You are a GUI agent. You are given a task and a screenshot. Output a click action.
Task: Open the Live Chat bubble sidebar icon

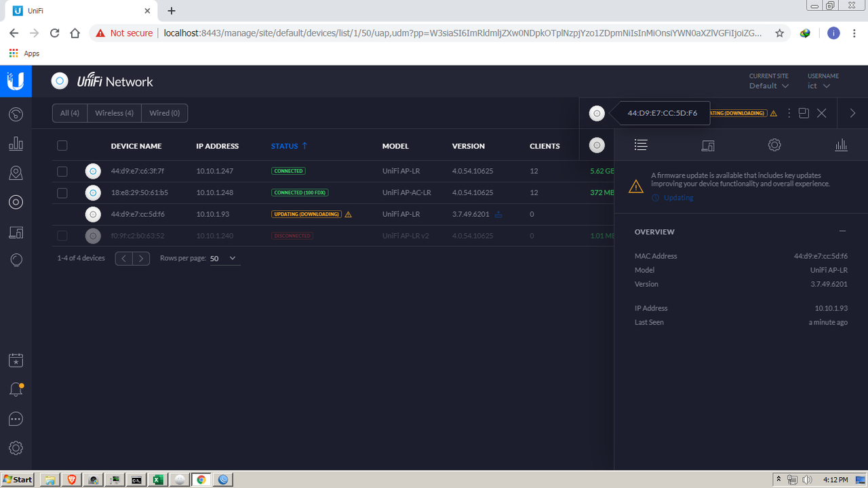click(x=16, y=419)
